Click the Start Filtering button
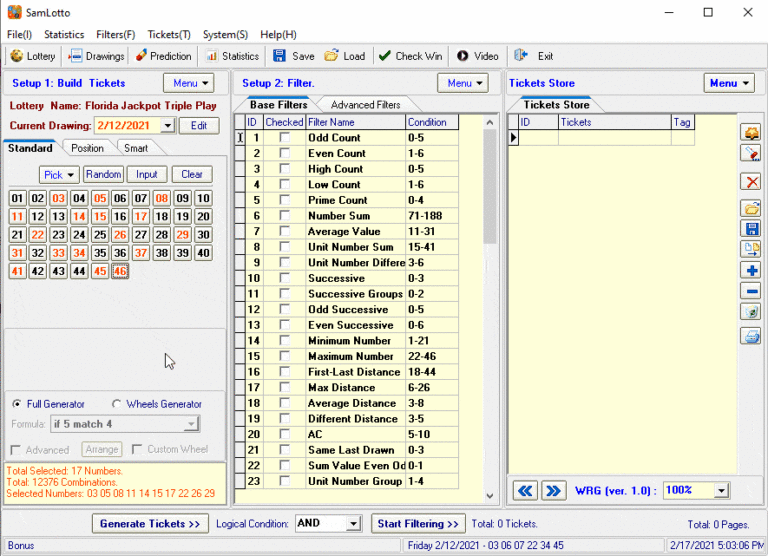This screenshot has width=768, height=556. 419,524
